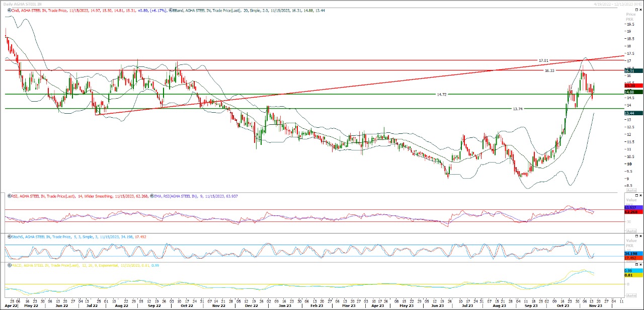Screen dimensions: 644x310
Task: Toggle Auto scale on MACD pane
Action: point(630,295)
